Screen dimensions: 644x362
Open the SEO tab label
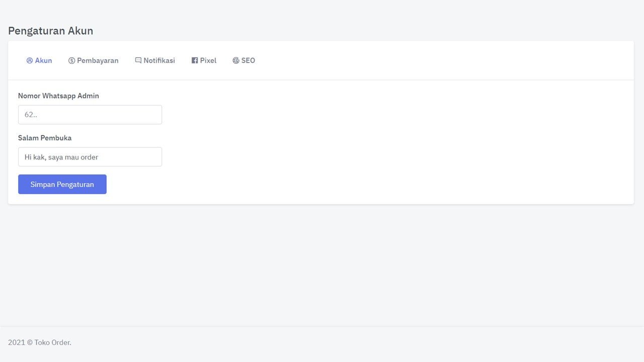pyautogui.click(x=248, y=60)
